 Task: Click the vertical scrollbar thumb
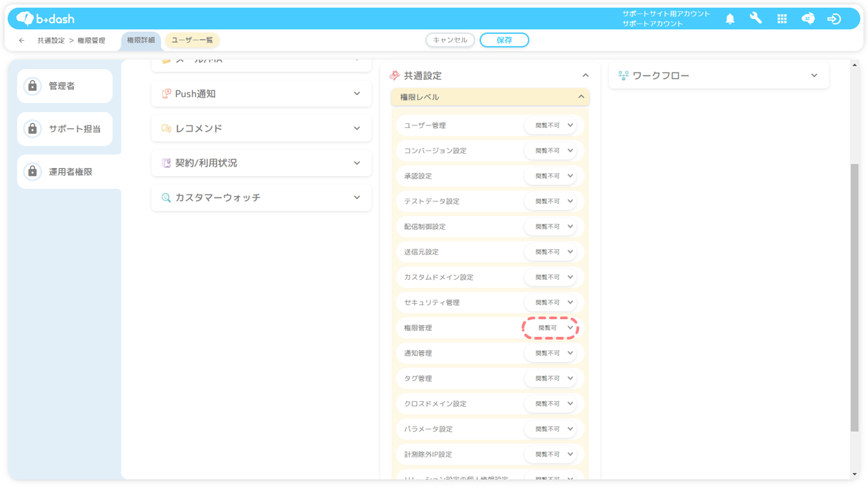coord(854,297)
